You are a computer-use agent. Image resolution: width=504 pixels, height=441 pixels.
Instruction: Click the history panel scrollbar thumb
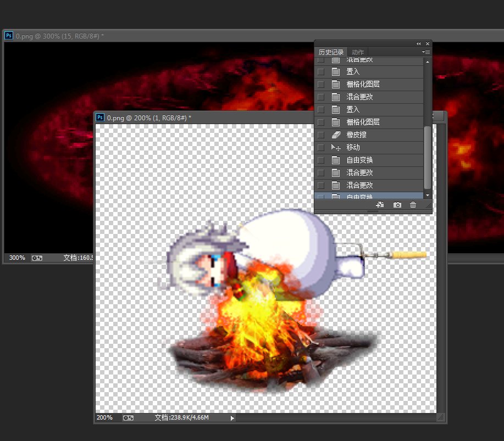point(428,158)
